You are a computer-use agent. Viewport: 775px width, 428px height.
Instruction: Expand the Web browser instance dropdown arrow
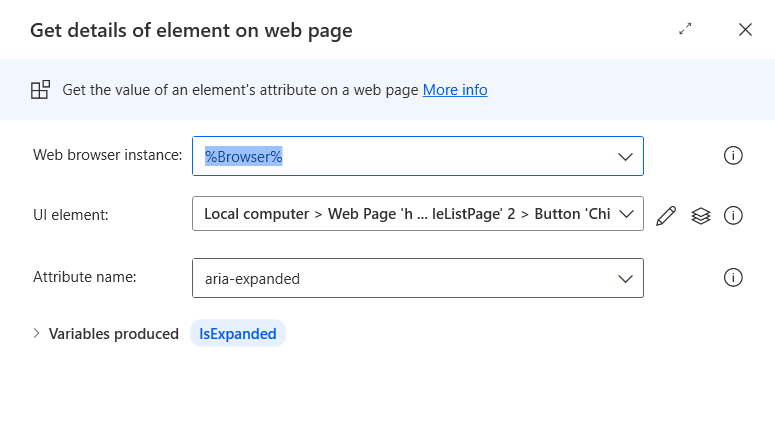pos(625,156)
